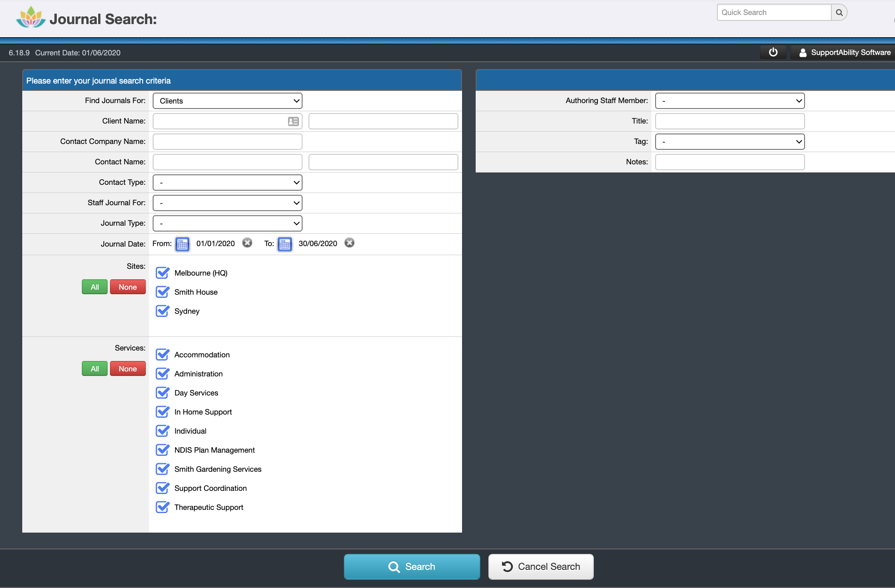This screenshot has height=588, width=895.
Task: Open the Find Journals For dropdown
Action: (x=227, y=100)
